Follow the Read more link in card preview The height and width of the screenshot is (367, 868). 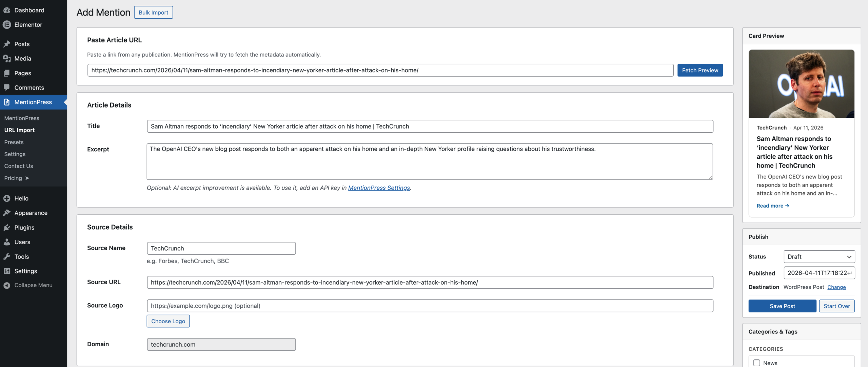[x=772, y=206]
